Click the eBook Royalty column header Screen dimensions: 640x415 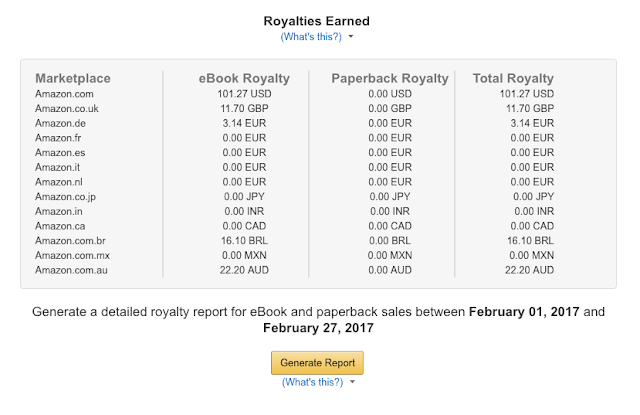pos(244,79)
